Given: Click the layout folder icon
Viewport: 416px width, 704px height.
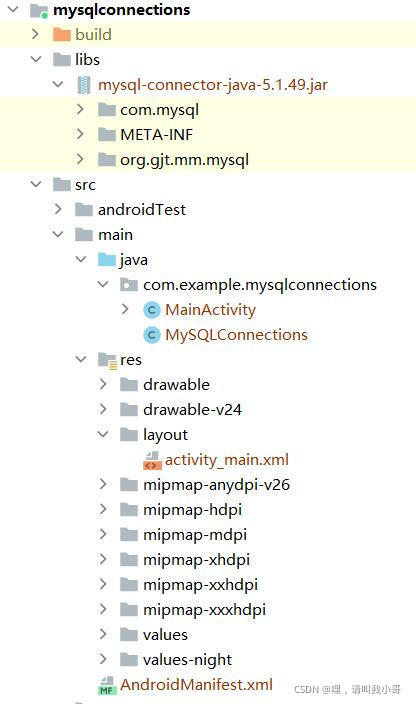Looking at the screenshot, I should click(x=129, y=435).
